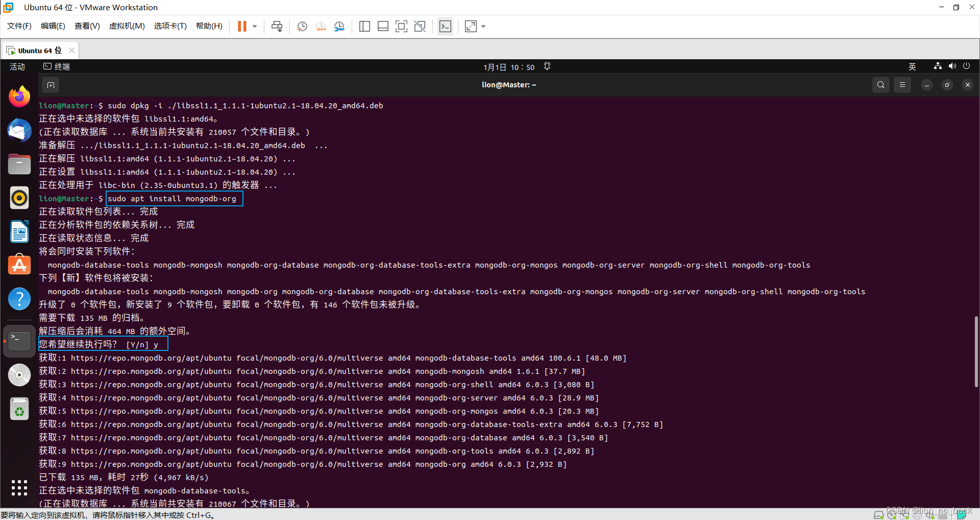Click the 已下载 135 MB 耗时 27秒 line

124,478
